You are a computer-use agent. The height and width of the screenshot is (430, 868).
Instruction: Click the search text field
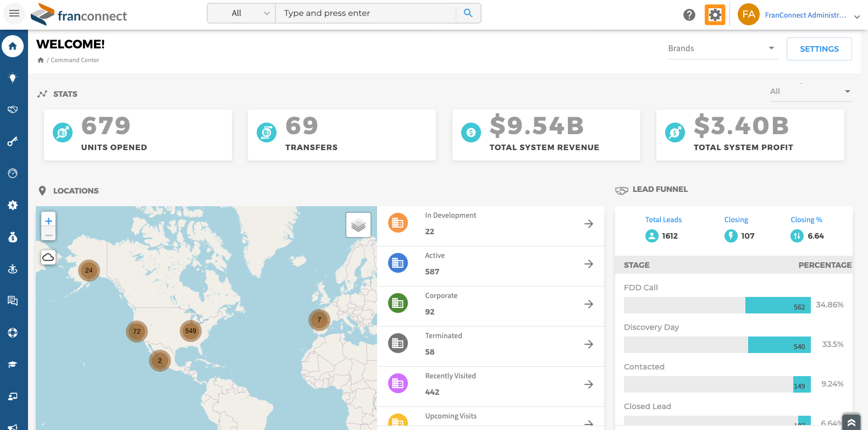point(366,13)
